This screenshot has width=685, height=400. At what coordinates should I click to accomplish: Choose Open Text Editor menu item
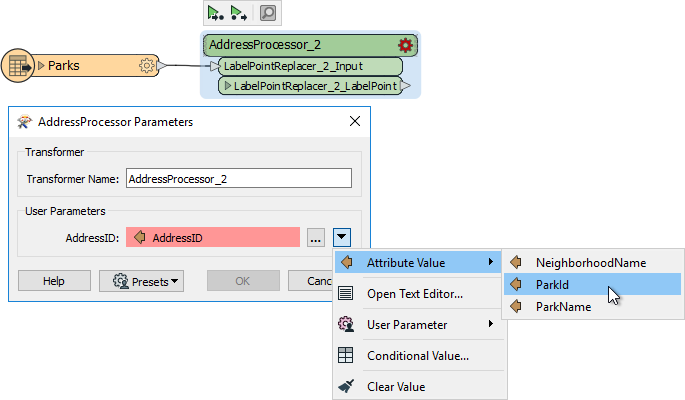click(419, 293)
